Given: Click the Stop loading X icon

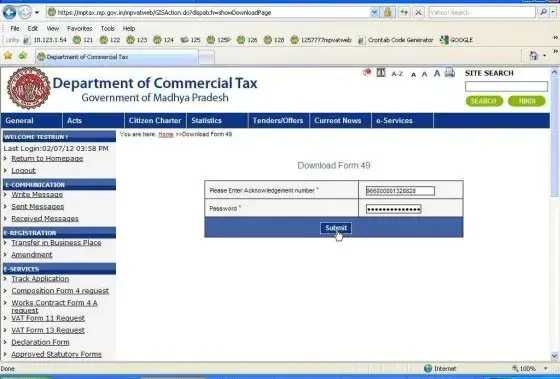Looking at the screenshot, I should point(418,13).
